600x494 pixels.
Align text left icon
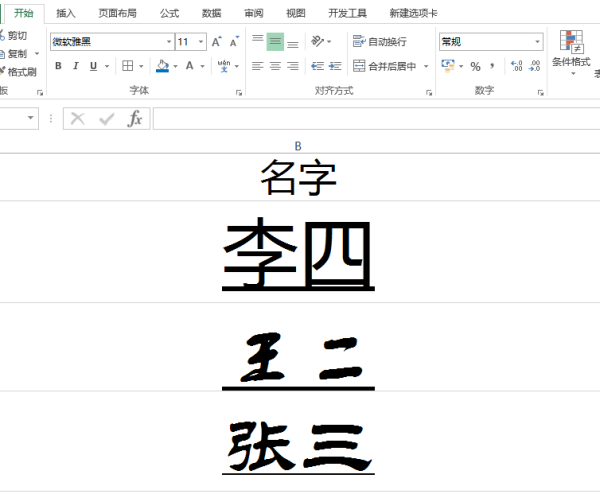[258, 66]
